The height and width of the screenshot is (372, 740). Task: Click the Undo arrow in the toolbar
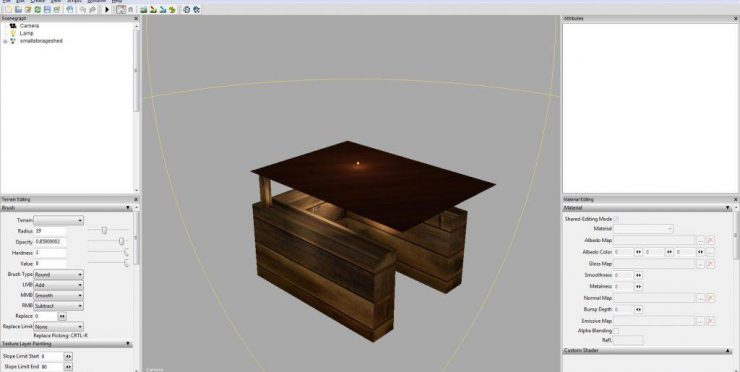coord(83,9)
